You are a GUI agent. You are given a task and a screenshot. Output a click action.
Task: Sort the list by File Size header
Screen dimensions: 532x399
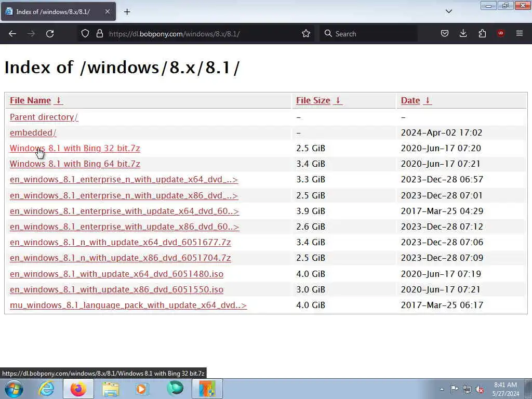319,100
